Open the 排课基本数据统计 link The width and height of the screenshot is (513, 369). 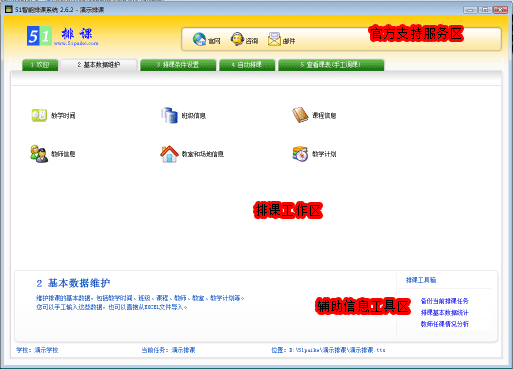click(x=445, y=313)
